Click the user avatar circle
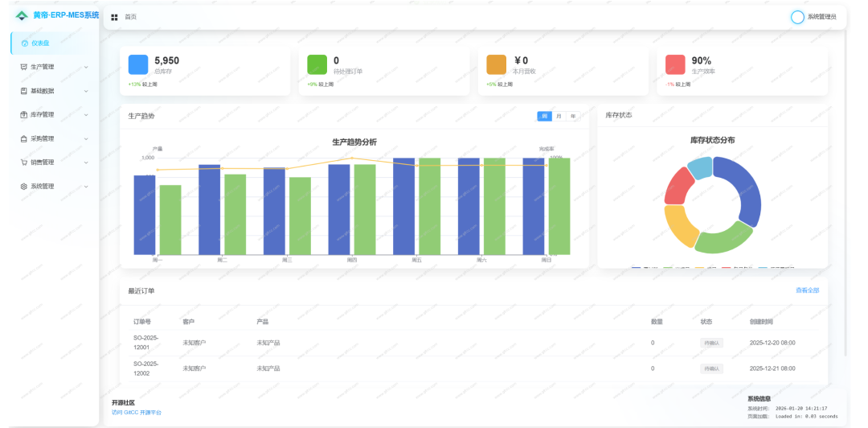The width and height of the screenshot is (868, 428). (797, 17)
